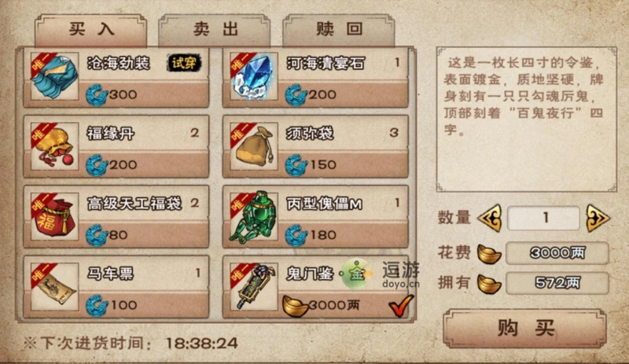Click the 河海清宴石 blue crystal icon
The image size is (629, 364).
254,77
